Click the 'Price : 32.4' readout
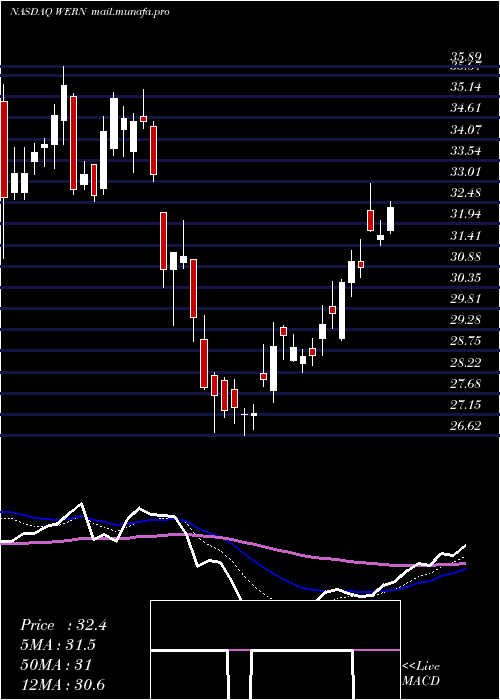Viewport: 500px width, 700px height. click(63, 625)
